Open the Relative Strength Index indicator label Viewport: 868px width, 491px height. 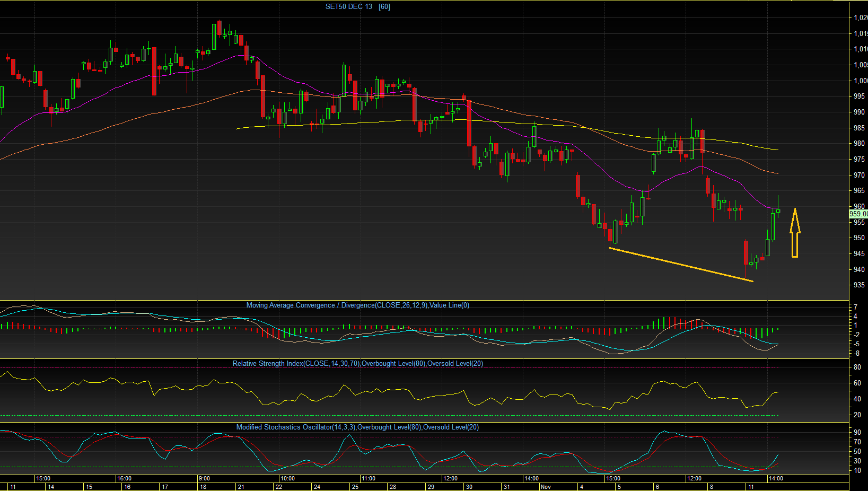tap(358, 364)
